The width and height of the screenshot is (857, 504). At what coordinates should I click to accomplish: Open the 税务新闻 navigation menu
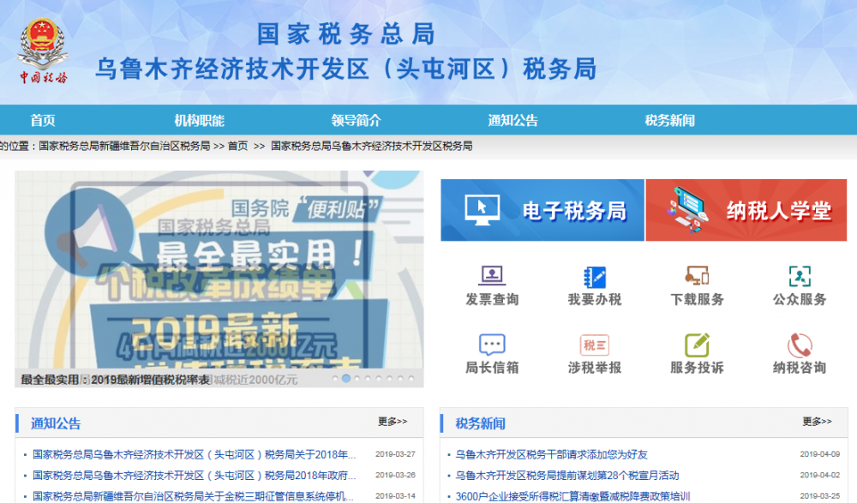pyautogui.click(x=673, y=120)
